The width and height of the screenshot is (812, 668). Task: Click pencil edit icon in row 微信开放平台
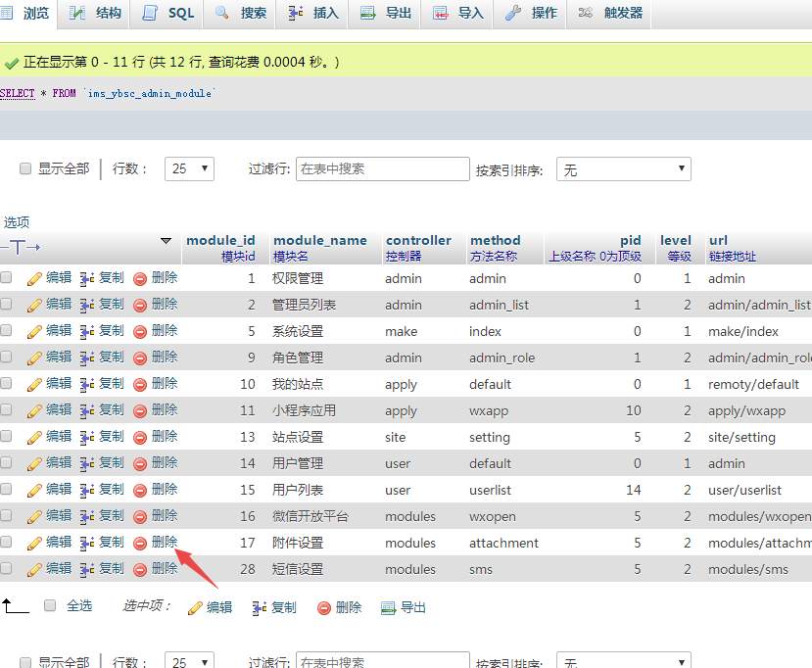(34, 517)
